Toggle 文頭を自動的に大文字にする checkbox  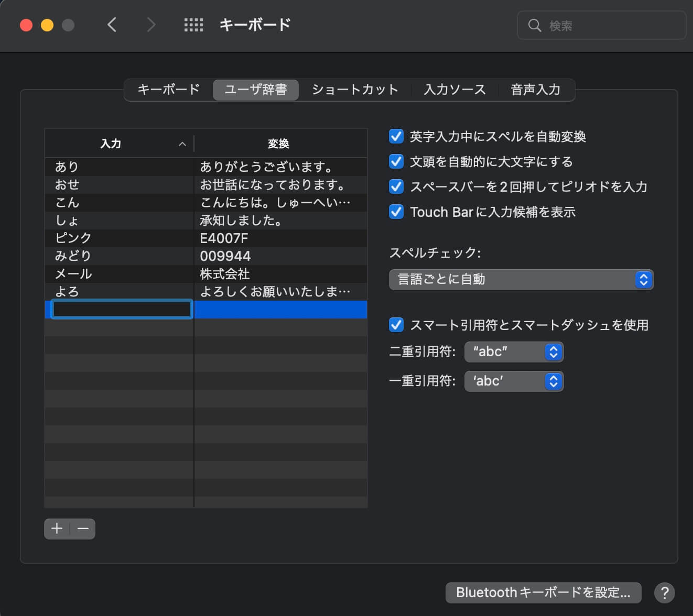coord(396,161)
